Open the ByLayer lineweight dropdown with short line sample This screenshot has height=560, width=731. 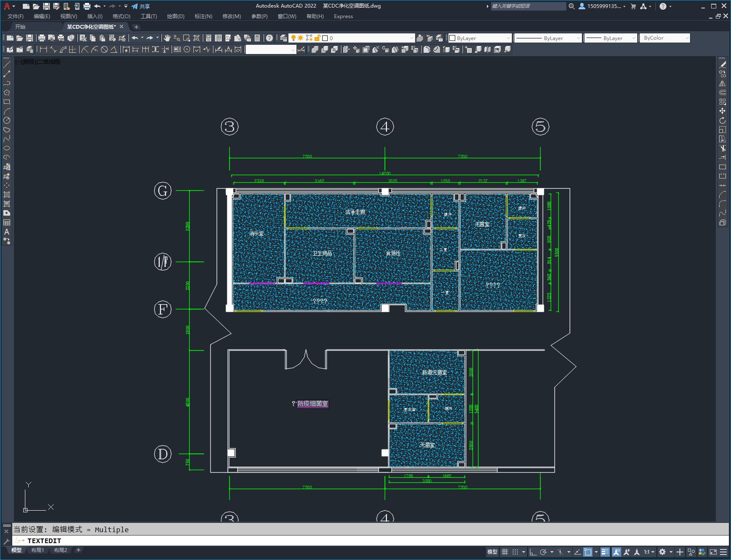coord(611,38)
